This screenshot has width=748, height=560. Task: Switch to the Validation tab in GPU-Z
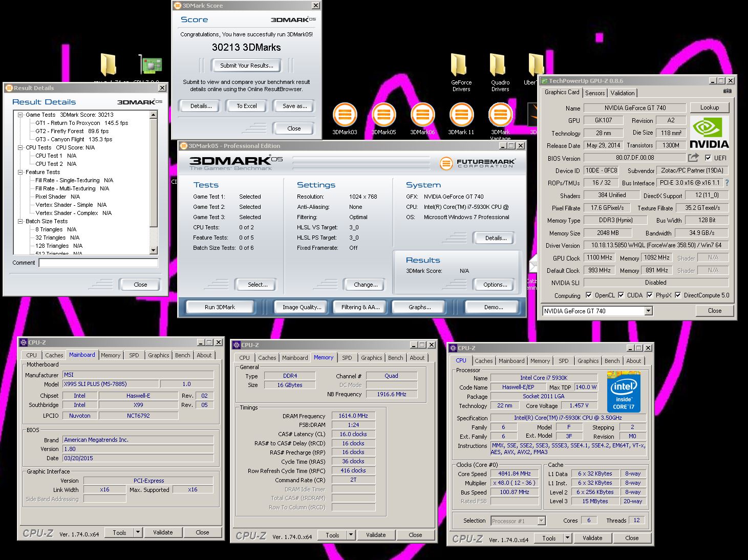click(x=623, y=93)
